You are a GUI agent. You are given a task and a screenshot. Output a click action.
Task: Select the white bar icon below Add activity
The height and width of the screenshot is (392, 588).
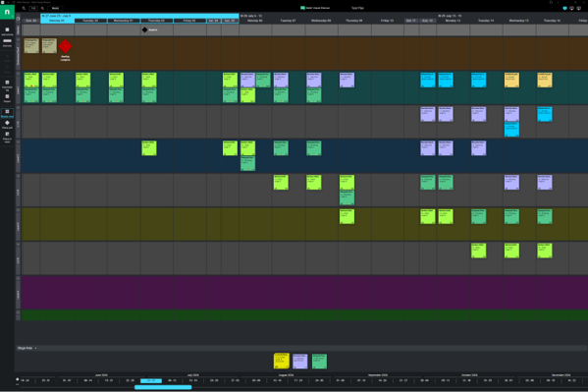pos(7,41)
